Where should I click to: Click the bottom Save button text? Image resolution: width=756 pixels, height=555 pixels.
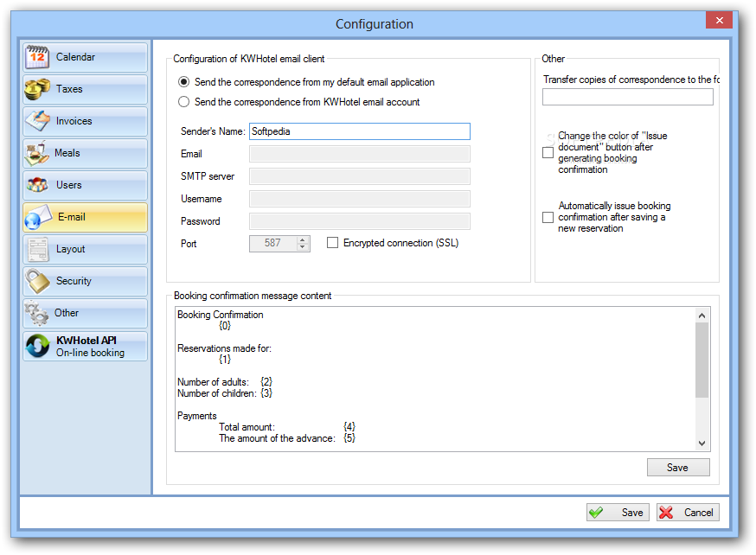632,513
